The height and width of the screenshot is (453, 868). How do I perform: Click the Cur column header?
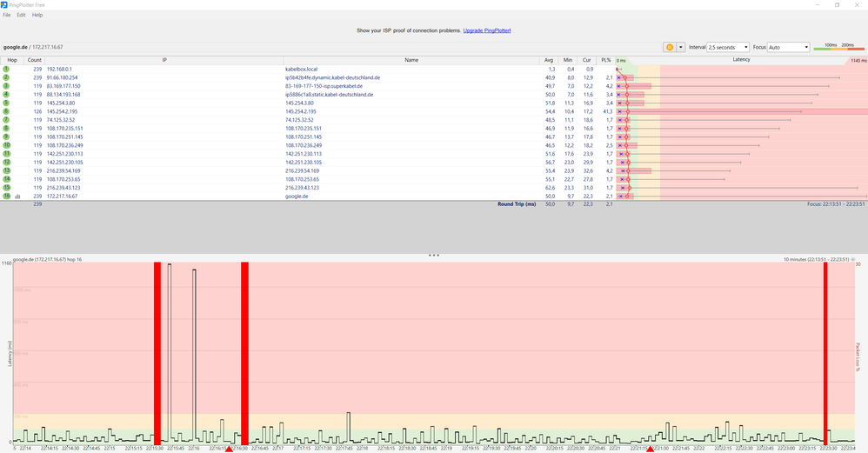click(x=586, y=60)
